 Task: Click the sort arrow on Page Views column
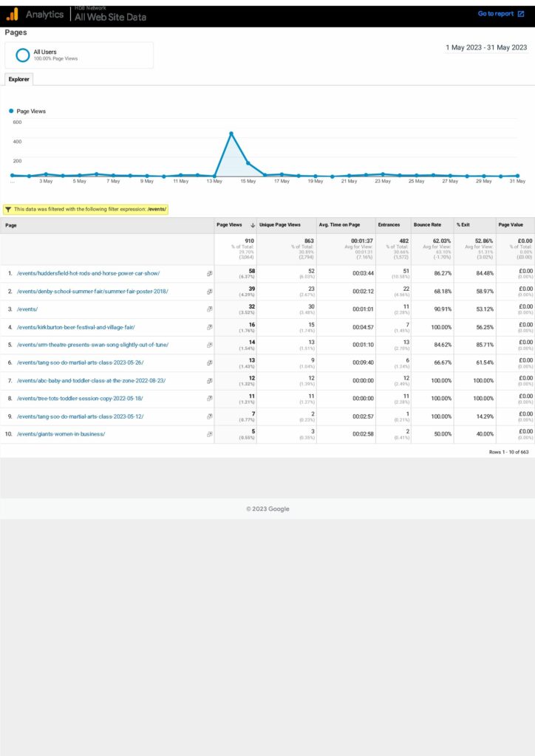click(253, 224)
